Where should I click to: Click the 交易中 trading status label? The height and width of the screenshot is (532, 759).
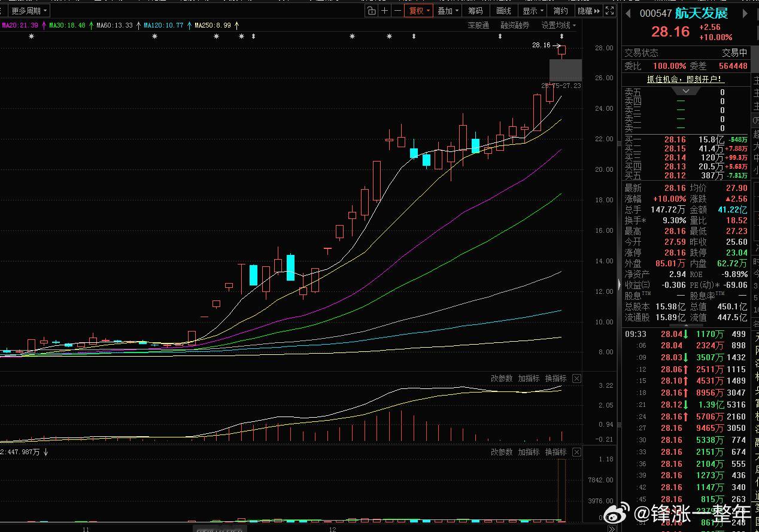click(x=734, y=53)
